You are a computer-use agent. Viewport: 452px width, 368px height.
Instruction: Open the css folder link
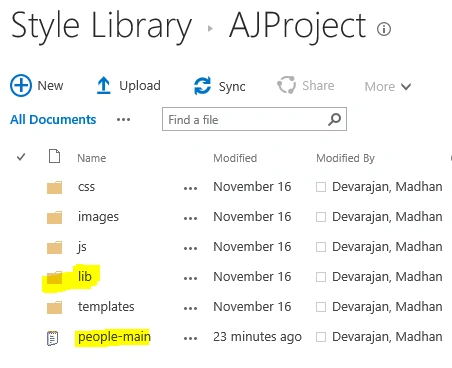coord(86,187)
